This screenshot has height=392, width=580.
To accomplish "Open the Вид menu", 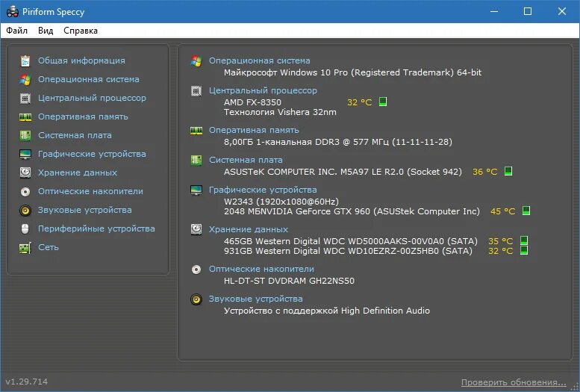I will click(46, 31).
